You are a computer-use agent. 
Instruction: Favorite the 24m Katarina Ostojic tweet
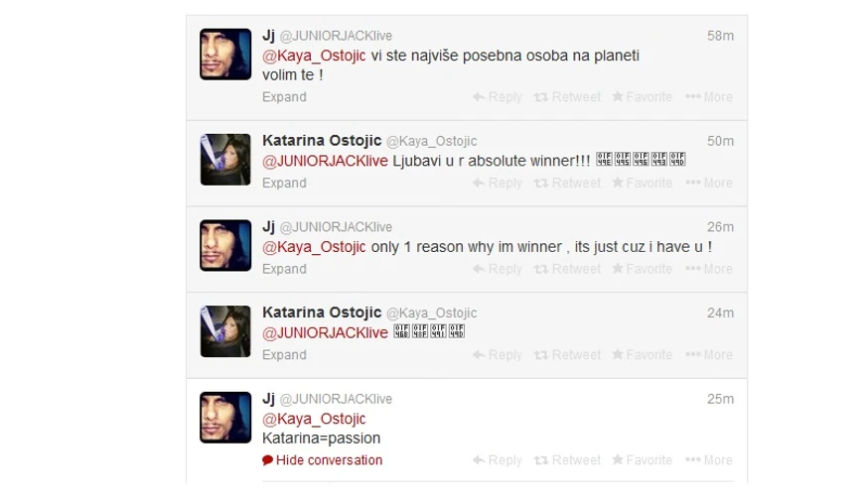point(642,354)
